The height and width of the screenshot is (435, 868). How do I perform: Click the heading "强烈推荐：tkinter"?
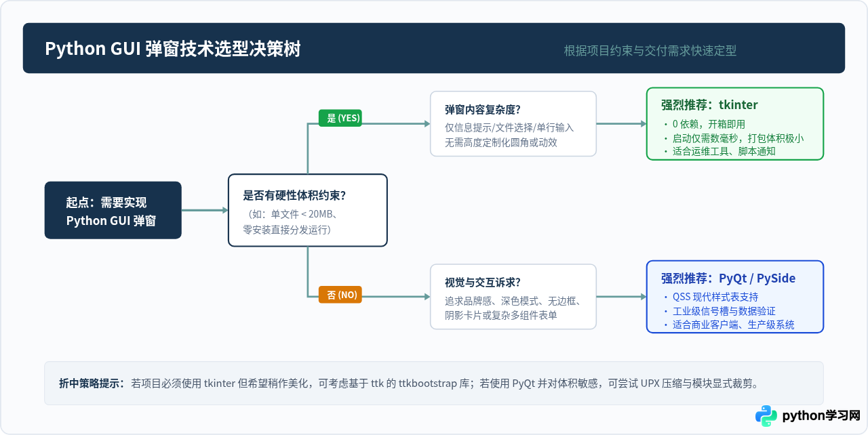709,105
